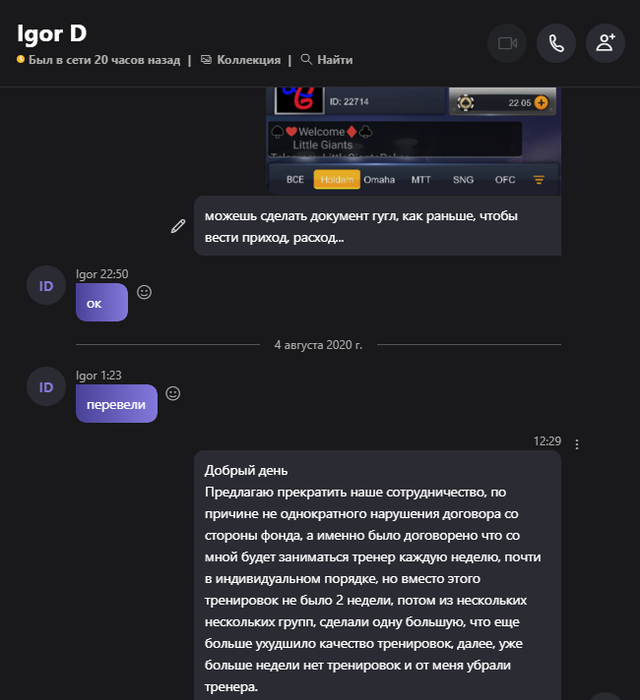Click the long "Добрый день" message bubble
This screenshot has height=700, width=640.
point(378,575)
